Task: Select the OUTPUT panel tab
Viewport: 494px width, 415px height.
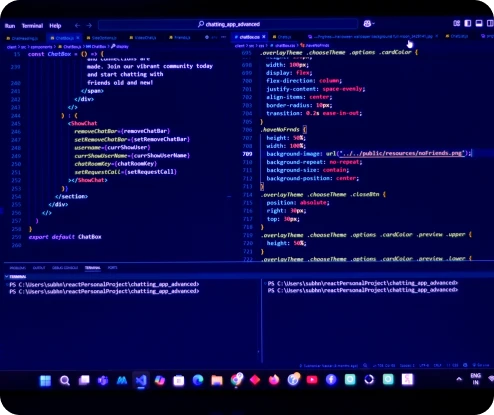Action: click(39, 268)
